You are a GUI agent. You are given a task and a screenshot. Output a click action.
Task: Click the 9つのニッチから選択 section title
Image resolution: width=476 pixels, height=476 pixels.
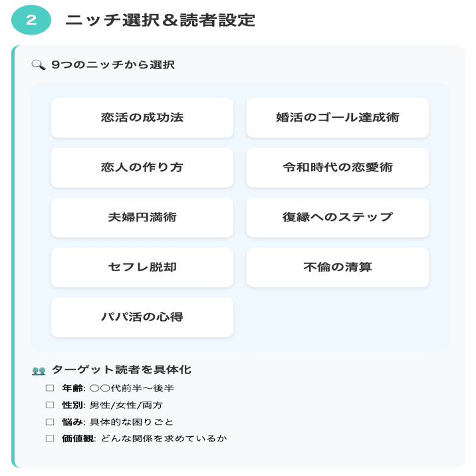112,65
